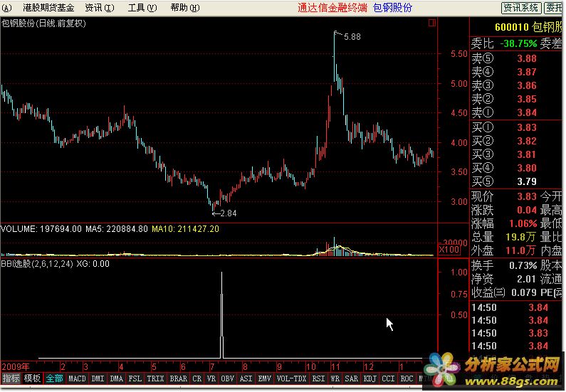The height and width of the screenshot is (392, 566).
Task: Click the 现价 3.83 value
Action: [x=527, y=196]
